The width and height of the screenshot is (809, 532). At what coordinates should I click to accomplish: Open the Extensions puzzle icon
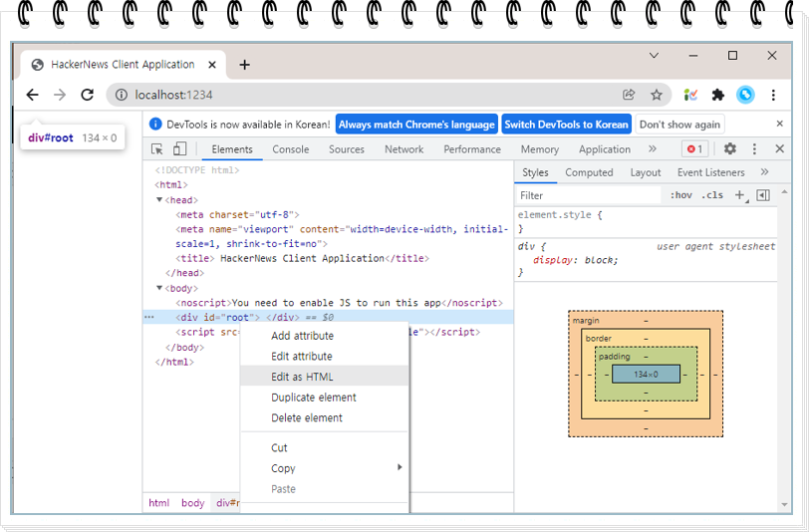click(x=717, y=95)
